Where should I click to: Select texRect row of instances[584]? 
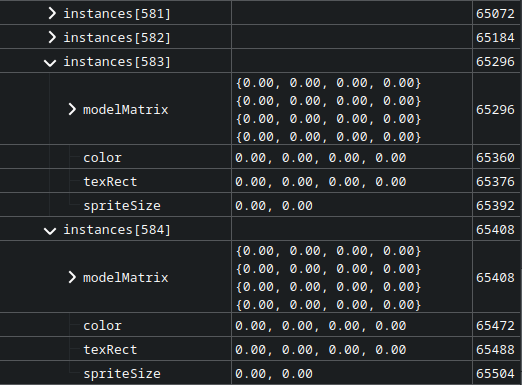coord(260,349)
